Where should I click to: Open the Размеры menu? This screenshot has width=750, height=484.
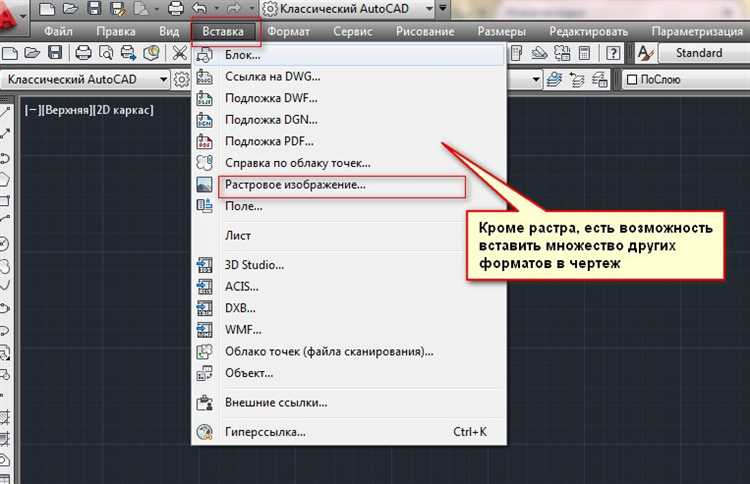point(502,32)
